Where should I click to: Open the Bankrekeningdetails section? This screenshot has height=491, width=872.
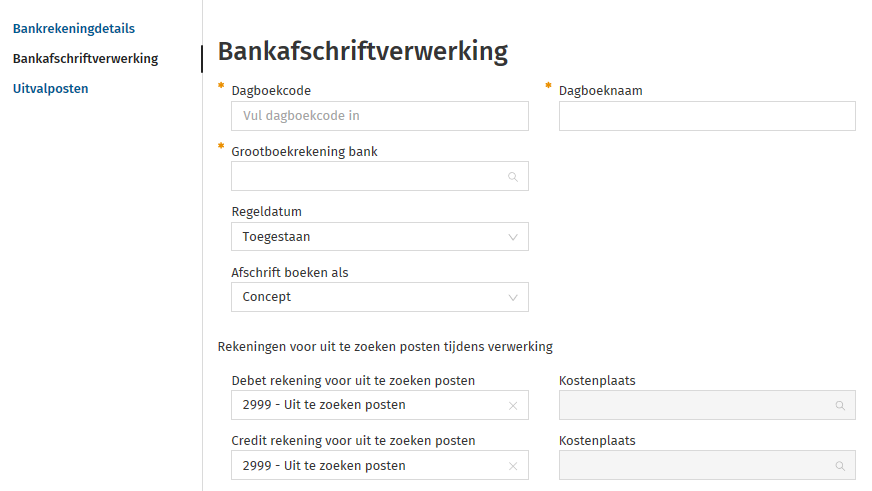click(x=74, y=29)
